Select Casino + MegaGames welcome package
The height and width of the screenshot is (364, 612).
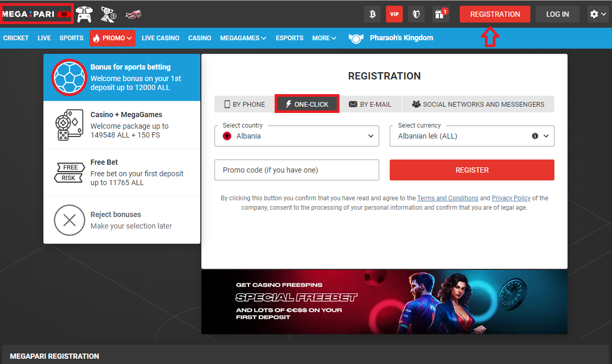point(122,125)
